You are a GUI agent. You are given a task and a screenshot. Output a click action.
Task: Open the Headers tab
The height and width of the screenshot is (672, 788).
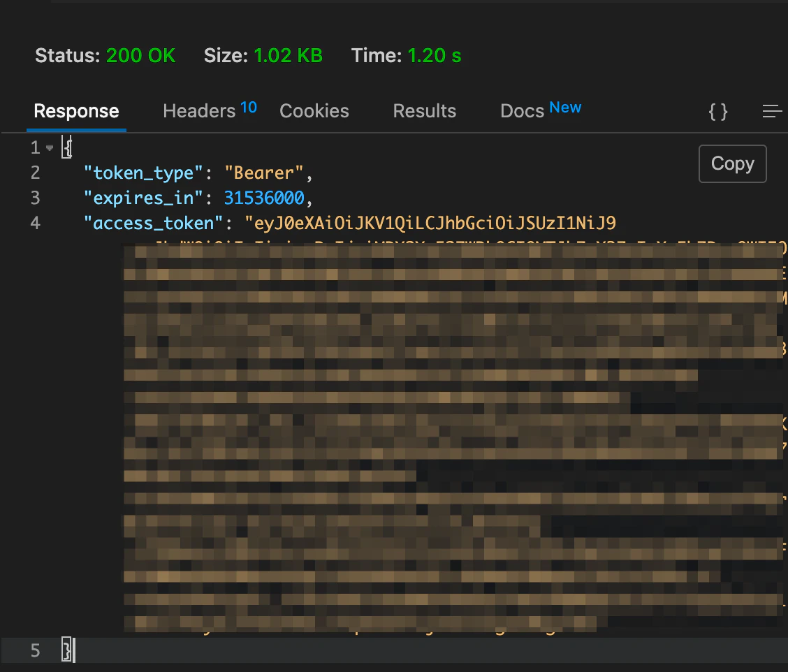pos(210,110)
